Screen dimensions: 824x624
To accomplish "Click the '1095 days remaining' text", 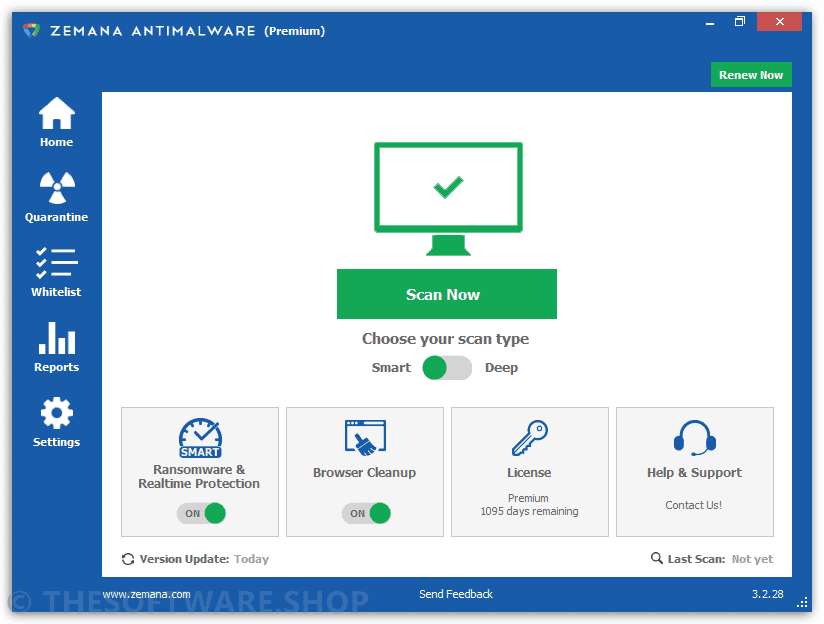I will click(x=529, y=511).
